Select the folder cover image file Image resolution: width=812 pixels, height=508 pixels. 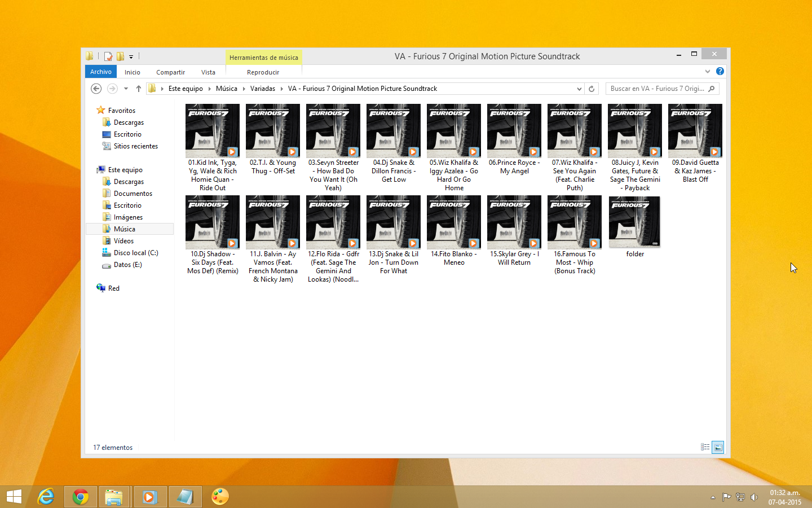[x=635, y=227]
